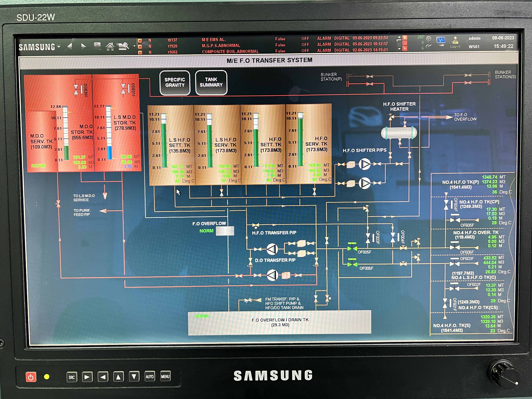
Task: Go to previous page with back arrow
Action: click(70, 46)
